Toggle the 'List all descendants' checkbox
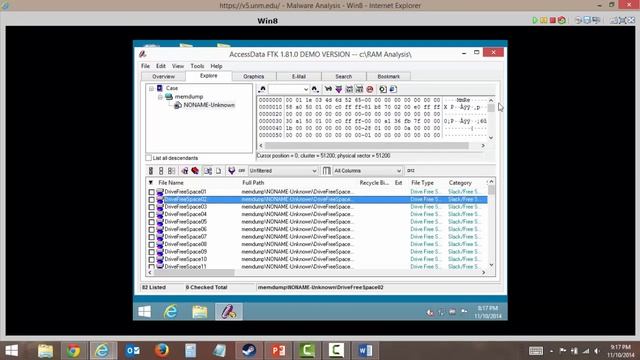This screenshot has height=360, width=640. [149, 158]
